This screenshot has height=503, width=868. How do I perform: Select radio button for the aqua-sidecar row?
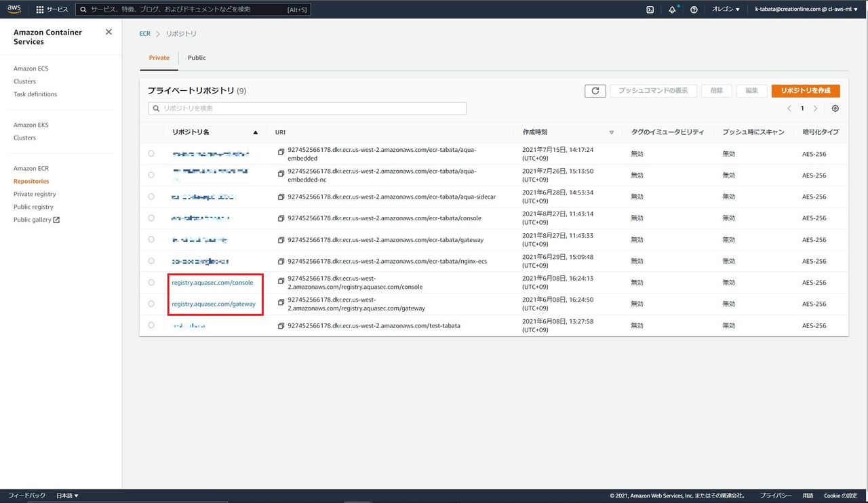coord(151,197)
